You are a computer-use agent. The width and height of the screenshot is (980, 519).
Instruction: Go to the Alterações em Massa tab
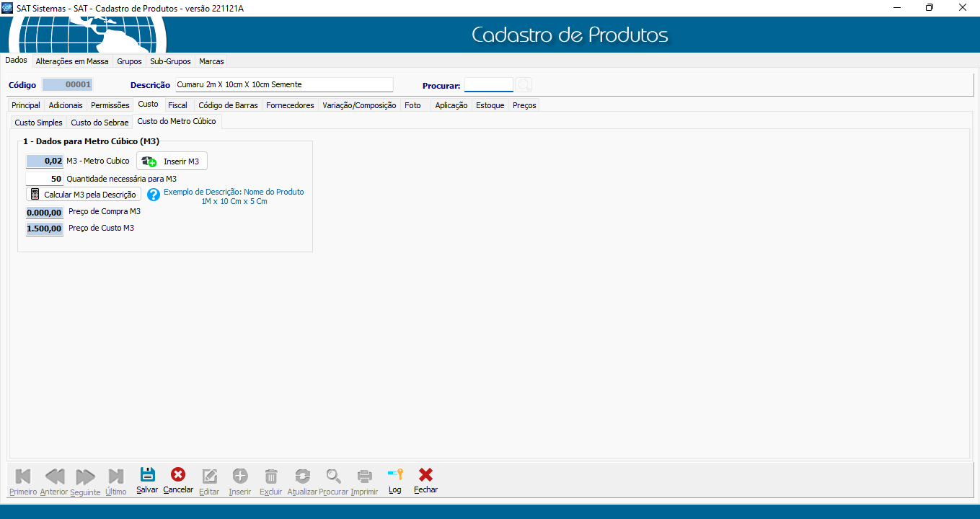pos(72,61)
